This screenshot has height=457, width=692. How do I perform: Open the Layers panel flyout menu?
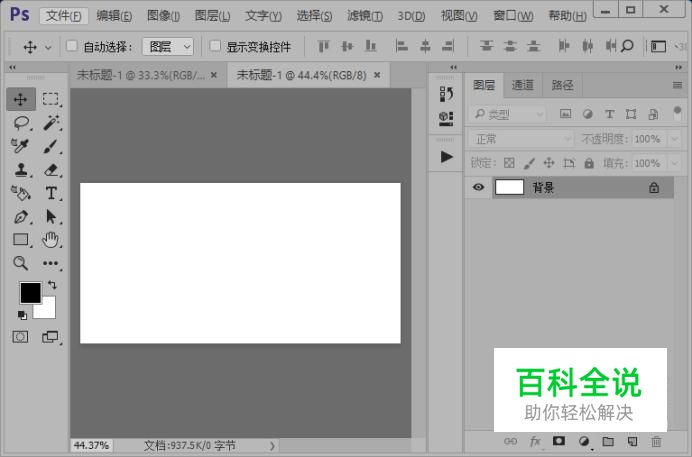pos(677,85)
